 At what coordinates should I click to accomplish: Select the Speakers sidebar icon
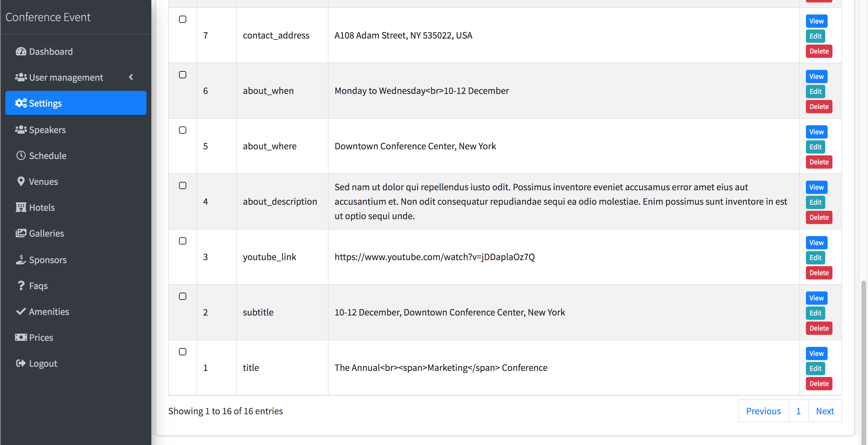(x=21, y=129)
